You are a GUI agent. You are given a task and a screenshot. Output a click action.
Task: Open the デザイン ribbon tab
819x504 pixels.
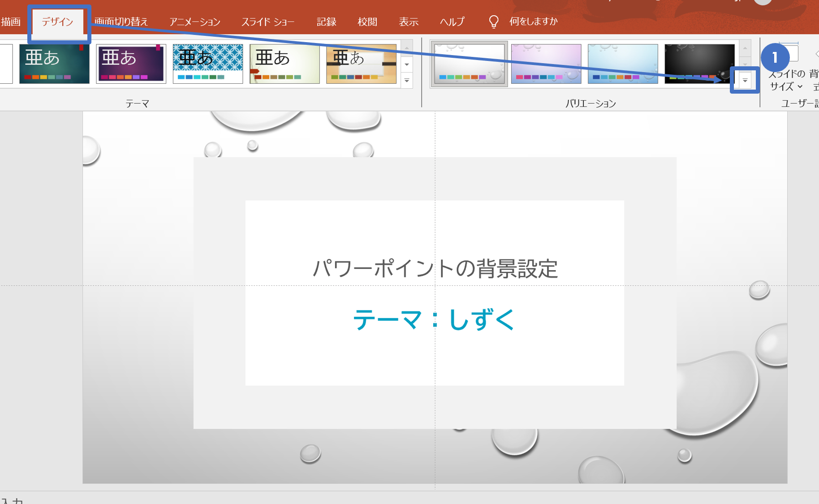click(x=58, y=22)
